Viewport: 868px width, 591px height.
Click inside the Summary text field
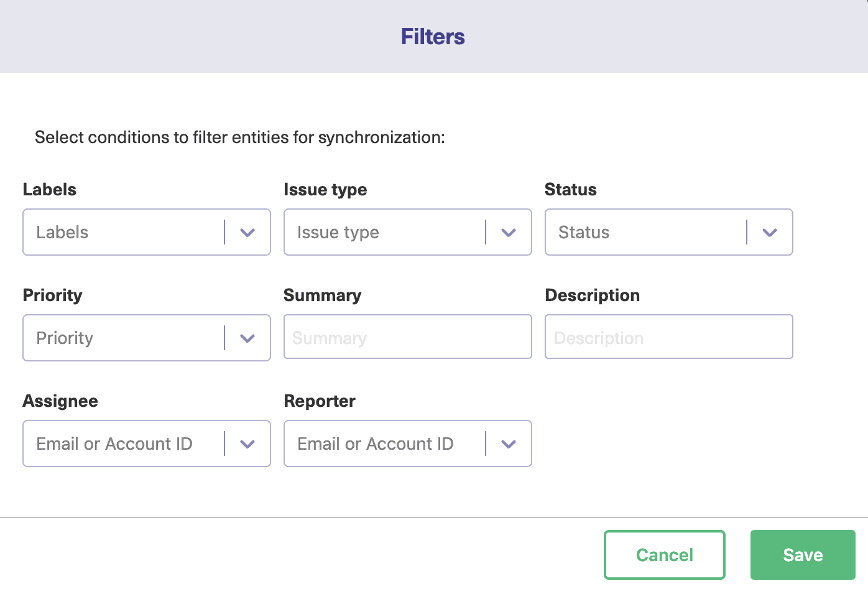tap(407, 337)
